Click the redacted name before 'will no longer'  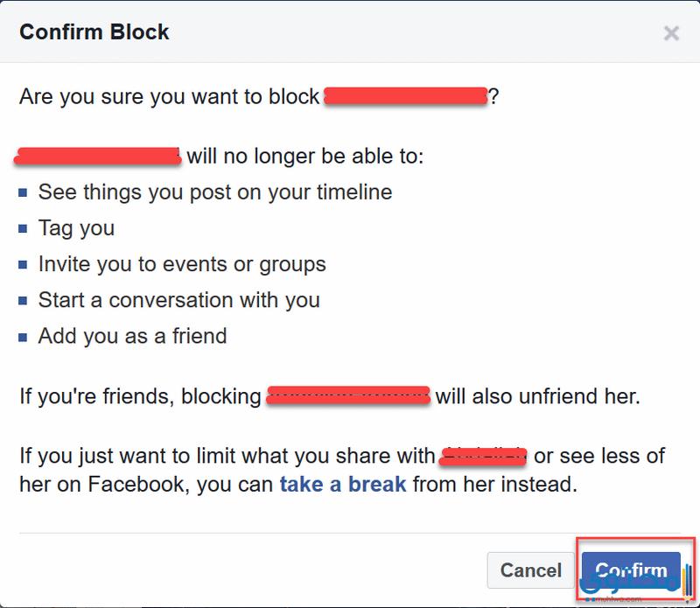tap(98, 157)
